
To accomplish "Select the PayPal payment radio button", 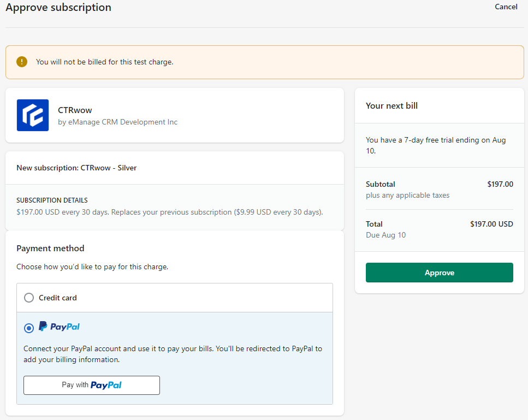I will pos(29,328).
